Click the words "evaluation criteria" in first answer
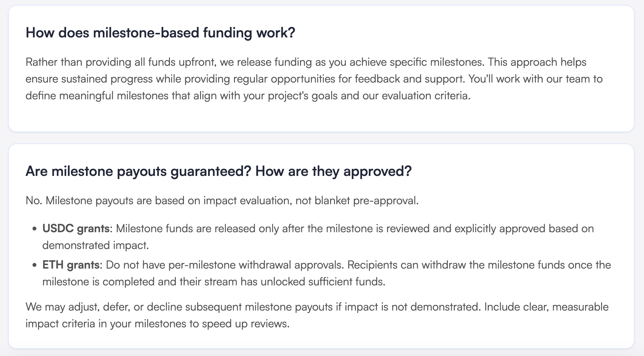Screen dimensions: 644x356 [425, 96]
